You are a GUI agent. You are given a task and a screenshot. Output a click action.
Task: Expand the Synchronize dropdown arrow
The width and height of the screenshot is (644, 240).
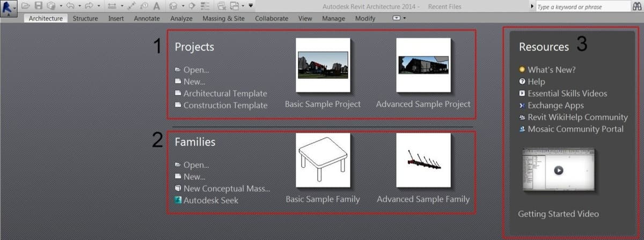click(x=61, y=6)
